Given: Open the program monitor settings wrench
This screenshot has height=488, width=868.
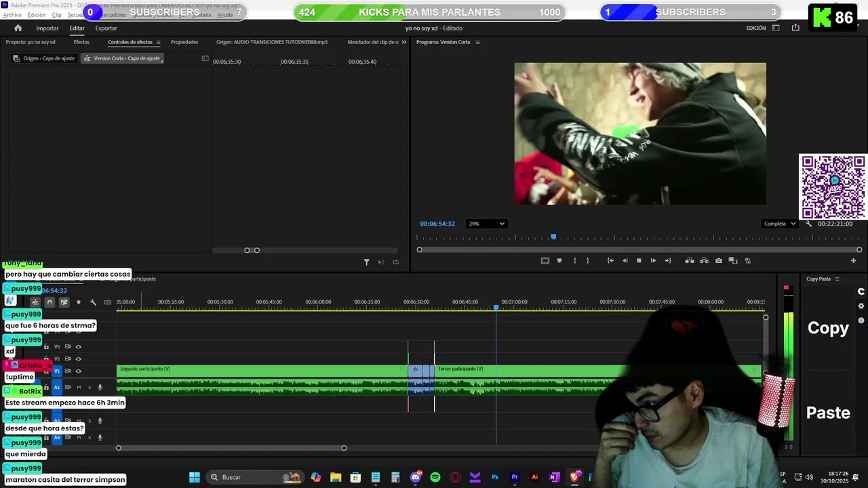Looking at the screenshot, I should (808, 224).
